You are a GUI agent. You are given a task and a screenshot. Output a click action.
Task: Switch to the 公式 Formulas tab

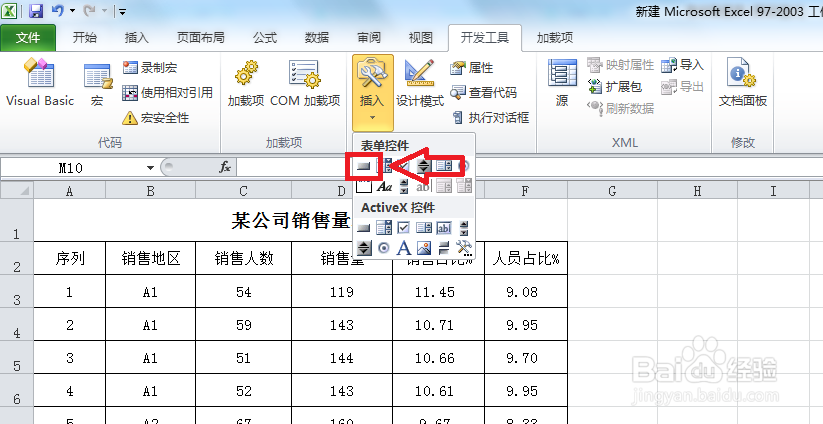[265, 38]
